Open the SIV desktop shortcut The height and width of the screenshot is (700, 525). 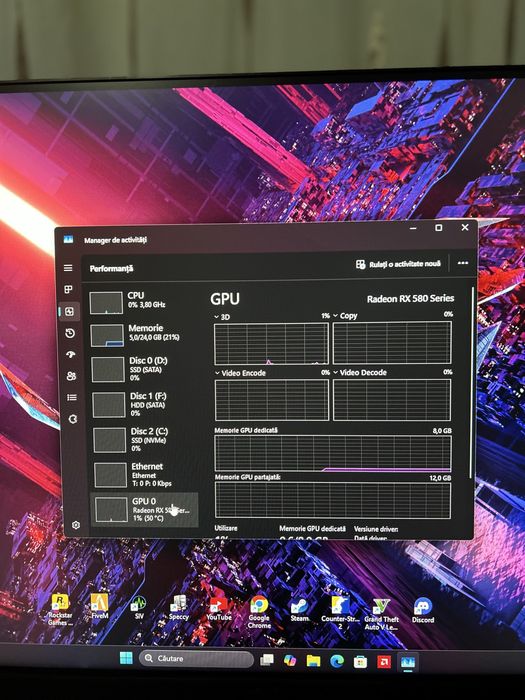click(138, 608)
